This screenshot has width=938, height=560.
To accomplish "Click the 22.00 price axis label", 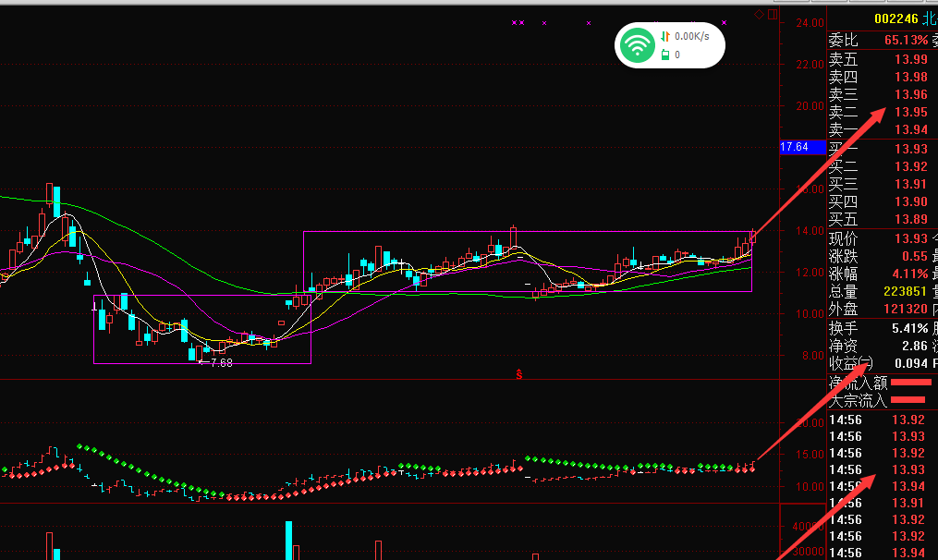I will 810,64.
